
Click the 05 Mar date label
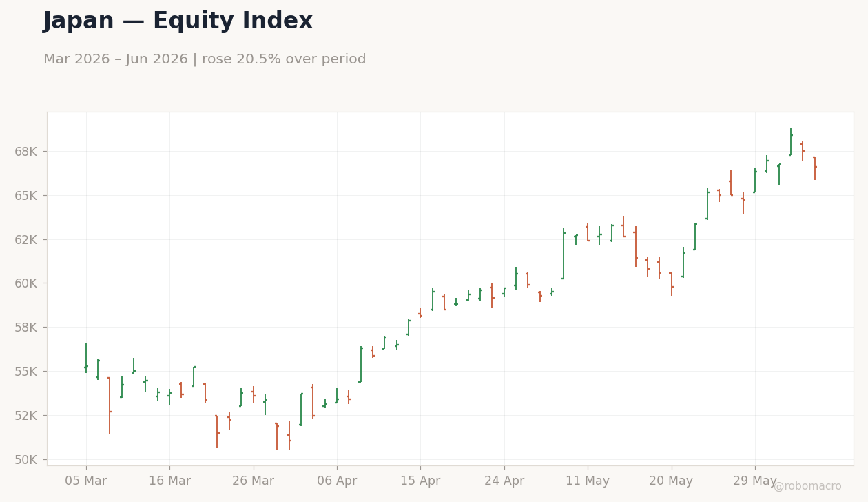point(86,481)
